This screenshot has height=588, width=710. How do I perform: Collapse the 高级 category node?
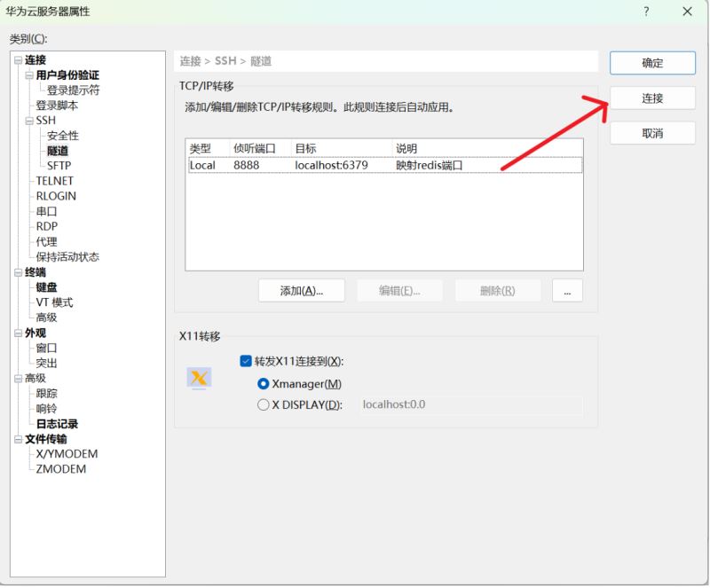[x=18, y=379]
